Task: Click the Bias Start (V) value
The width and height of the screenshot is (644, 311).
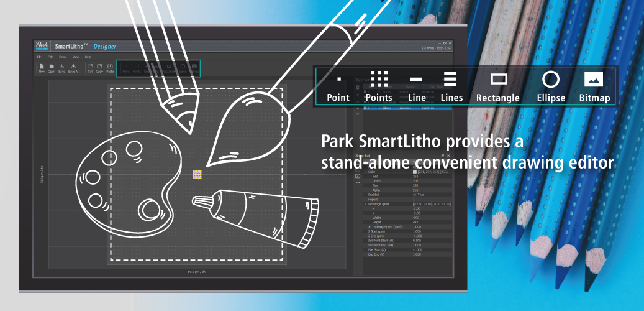Action: [x=417, y=249]
